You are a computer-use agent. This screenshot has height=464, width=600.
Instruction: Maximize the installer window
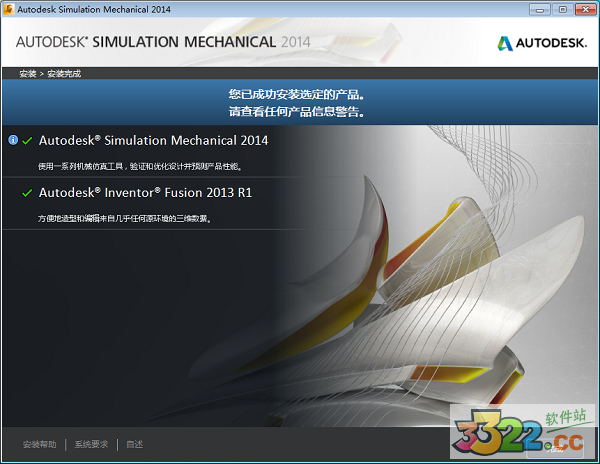562,9
